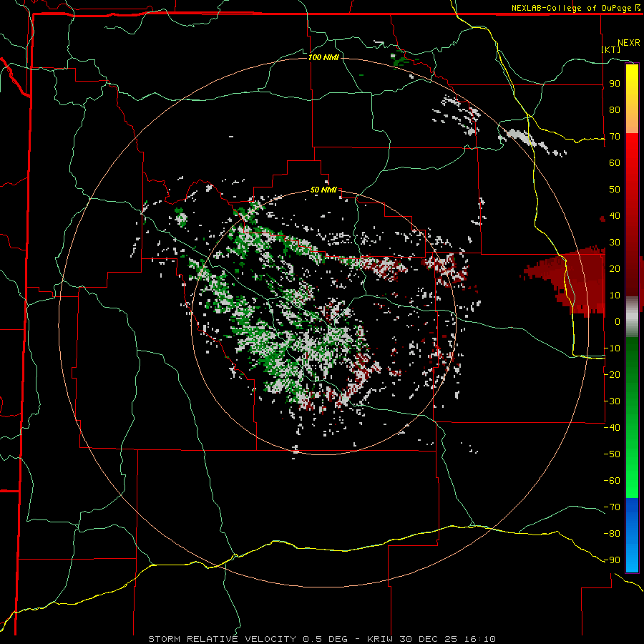Click the -40 value on the velocity scale
644x644 pixels.
tap(612, 428)
